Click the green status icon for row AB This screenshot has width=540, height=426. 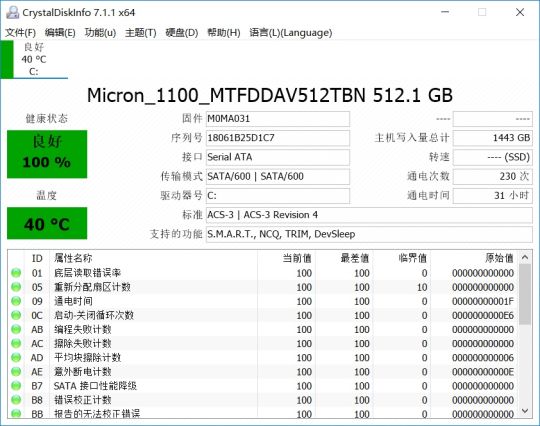click(x=16, y=330)
